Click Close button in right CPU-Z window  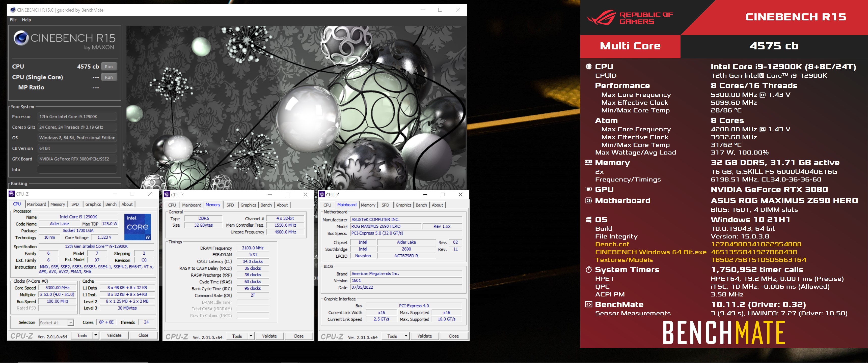click(453, 336)
